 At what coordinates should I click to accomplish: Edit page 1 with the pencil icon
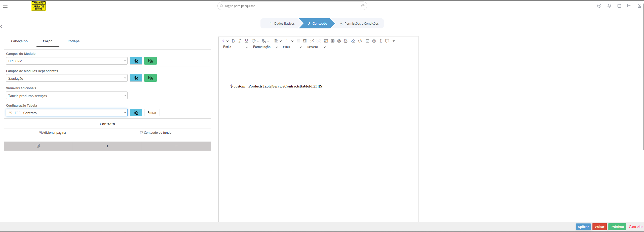pos(38,146)
